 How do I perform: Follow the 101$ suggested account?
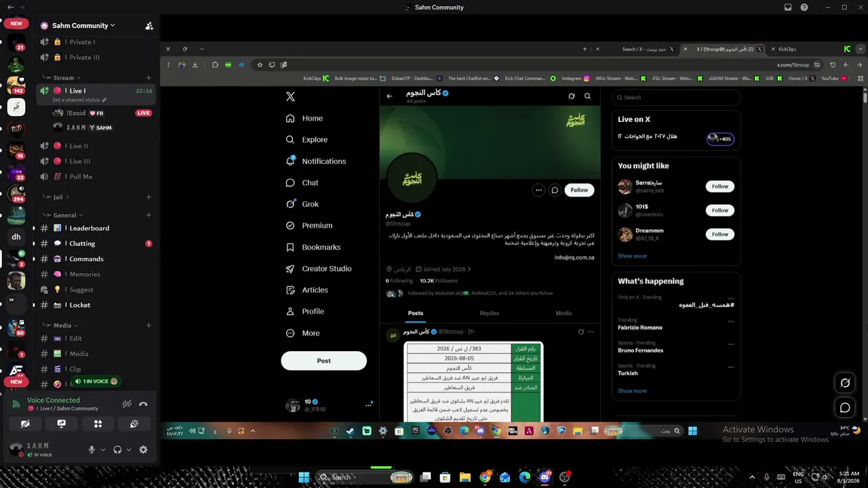(x=719, y=210)
